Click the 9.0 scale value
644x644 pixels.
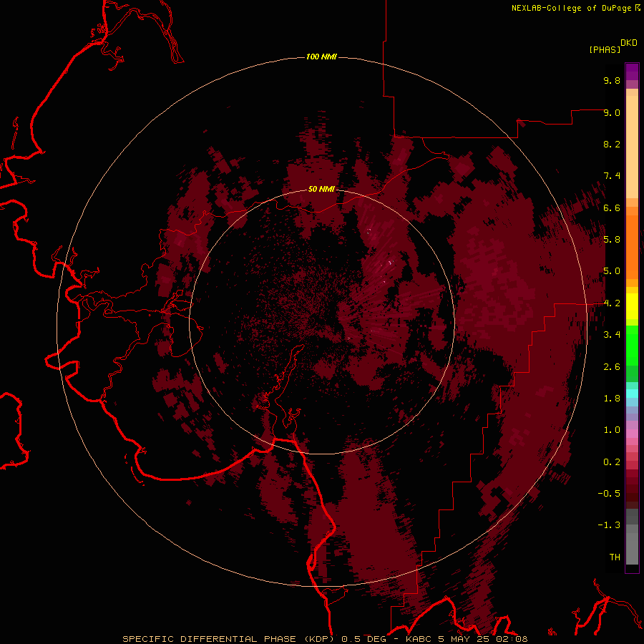pos(612,112)
